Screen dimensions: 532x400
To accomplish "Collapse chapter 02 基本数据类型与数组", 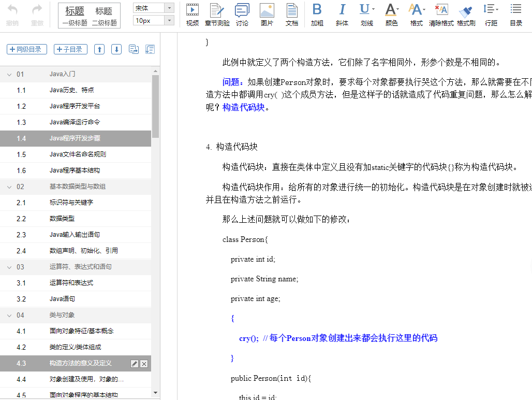I will 9,187.
